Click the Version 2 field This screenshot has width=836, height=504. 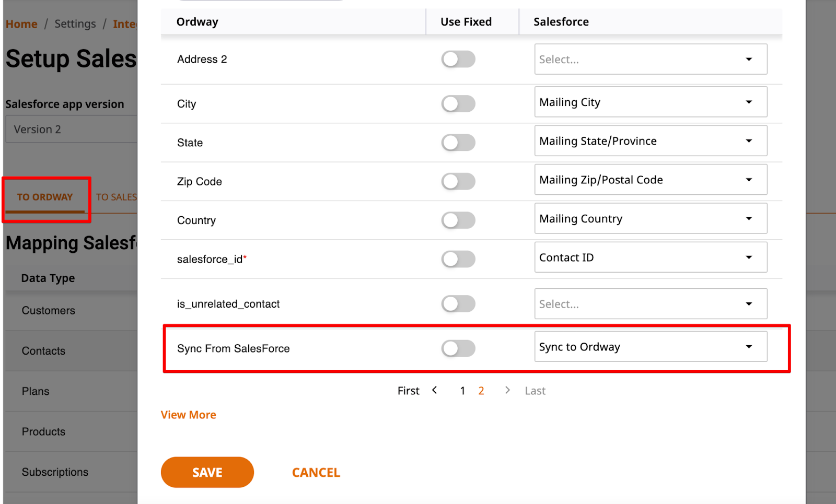click(x=71, y=129)
